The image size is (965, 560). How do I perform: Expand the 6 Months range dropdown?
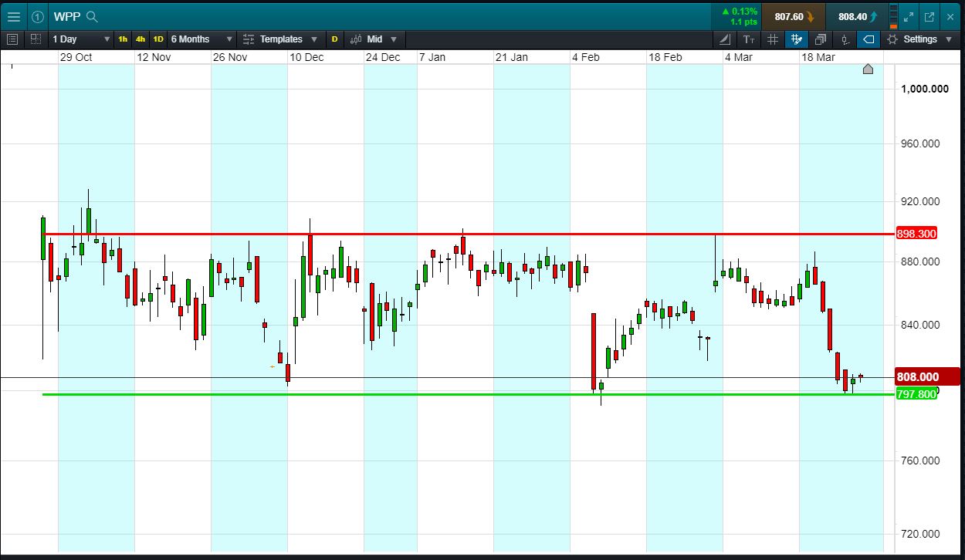pos(201,39)
